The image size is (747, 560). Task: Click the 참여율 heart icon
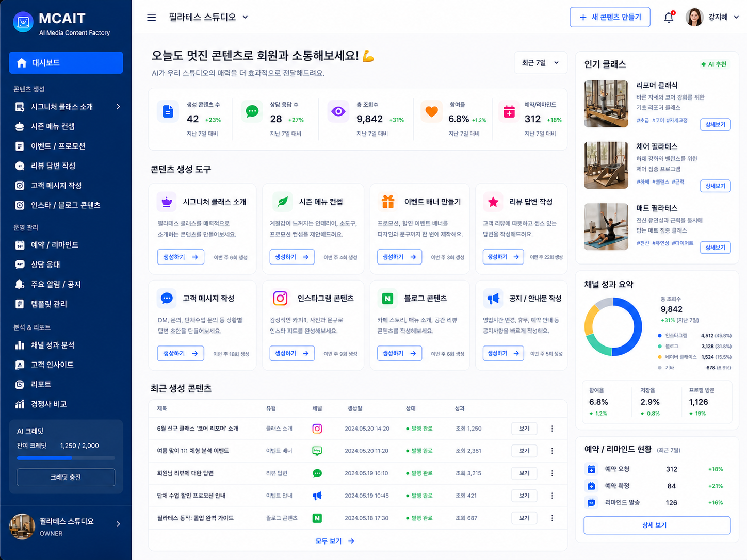(x=432, y=111)
